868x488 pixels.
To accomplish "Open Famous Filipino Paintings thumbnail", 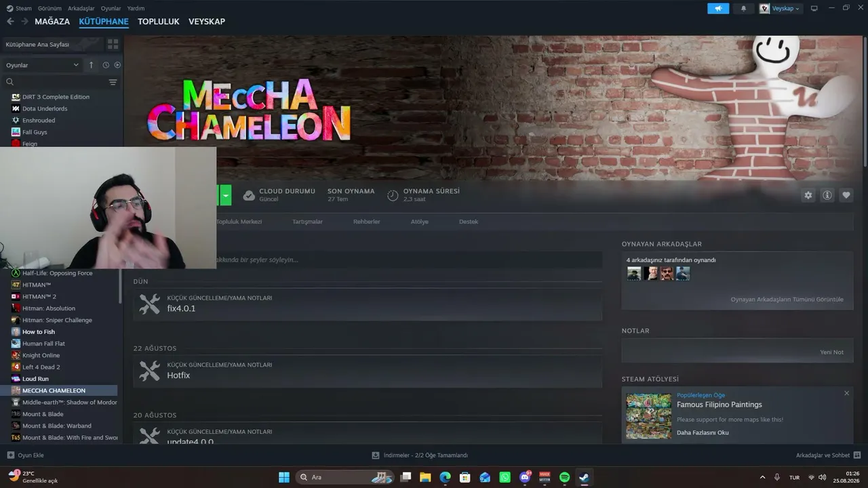I will (649, 416).
